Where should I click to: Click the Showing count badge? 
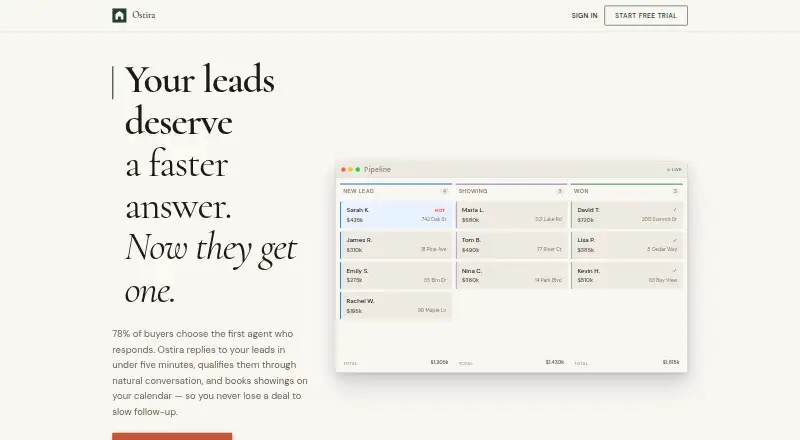point(560,191)
